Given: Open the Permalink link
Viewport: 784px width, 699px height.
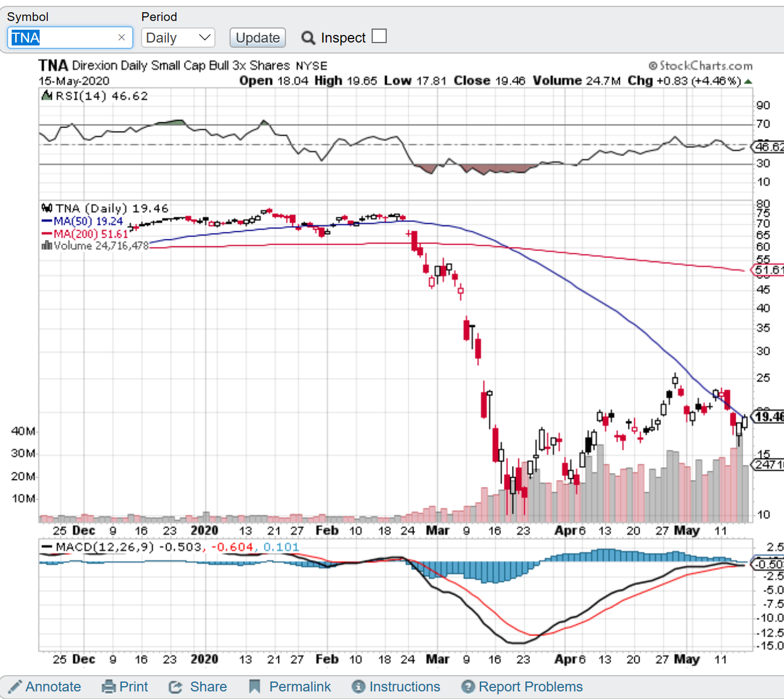Looking at the screenshot, I should click(300, 687).
